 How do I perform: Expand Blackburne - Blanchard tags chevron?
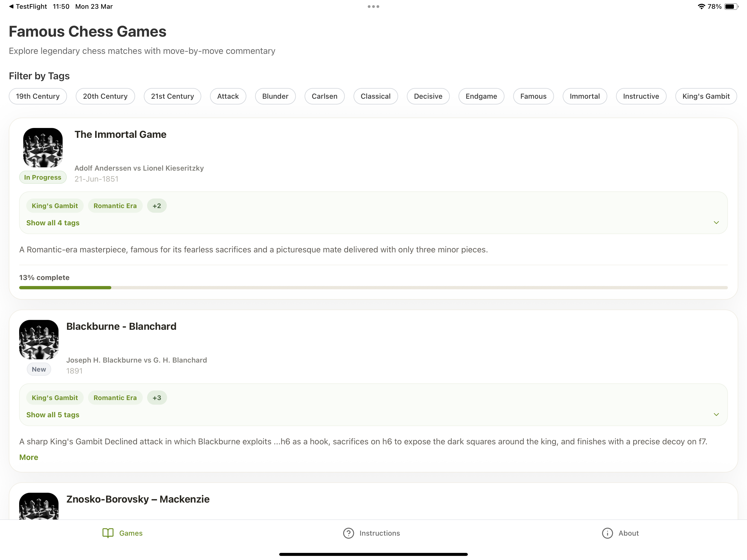coord(716,415)
